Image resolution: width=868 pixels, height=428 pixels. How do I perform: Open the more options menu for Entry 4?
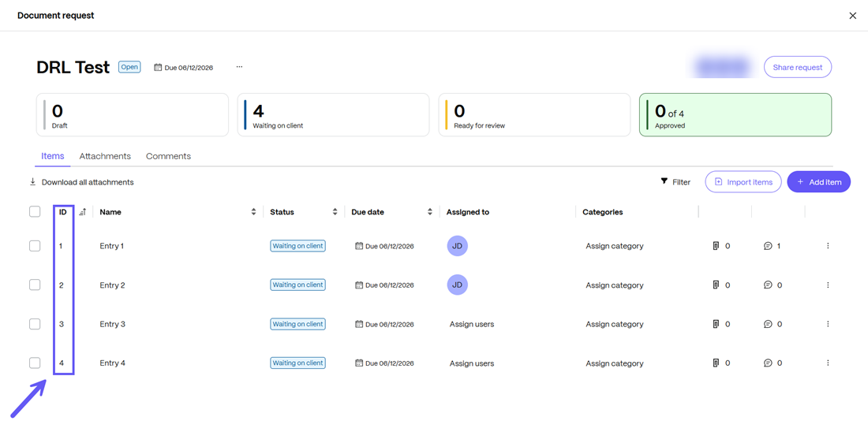(828, 363)
